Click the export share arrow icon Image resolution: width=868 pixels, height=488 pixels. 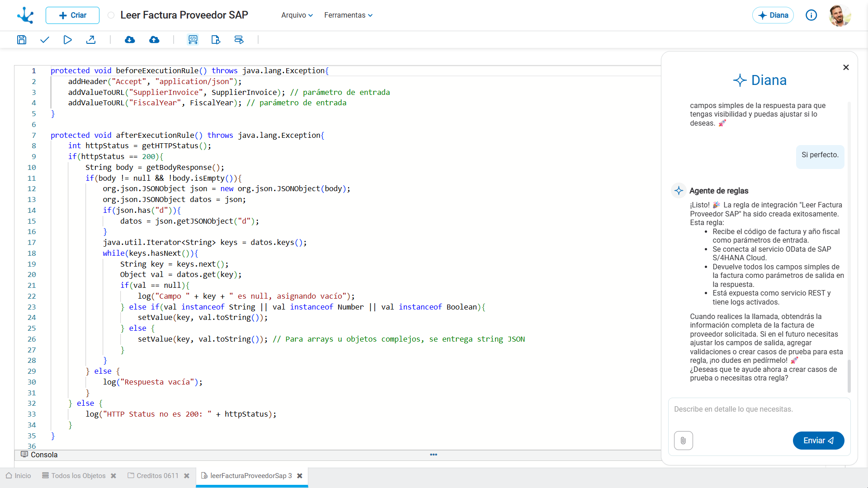coord(91,40)
